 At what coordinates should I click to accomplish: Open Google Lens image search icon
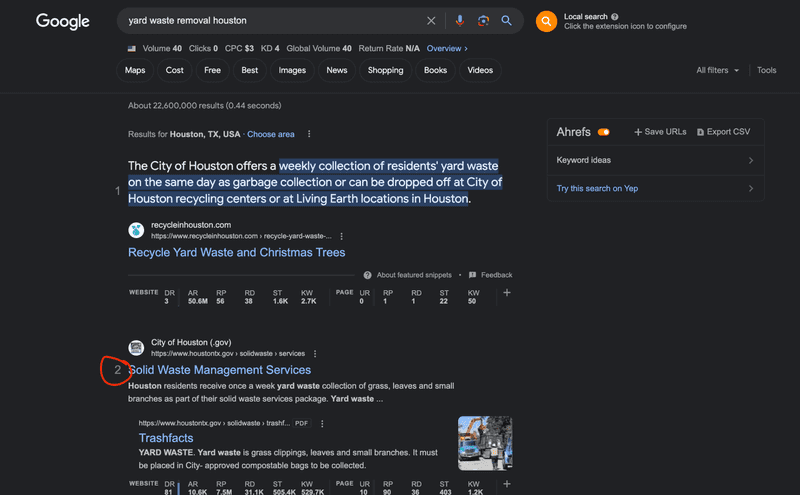[483, 20]
